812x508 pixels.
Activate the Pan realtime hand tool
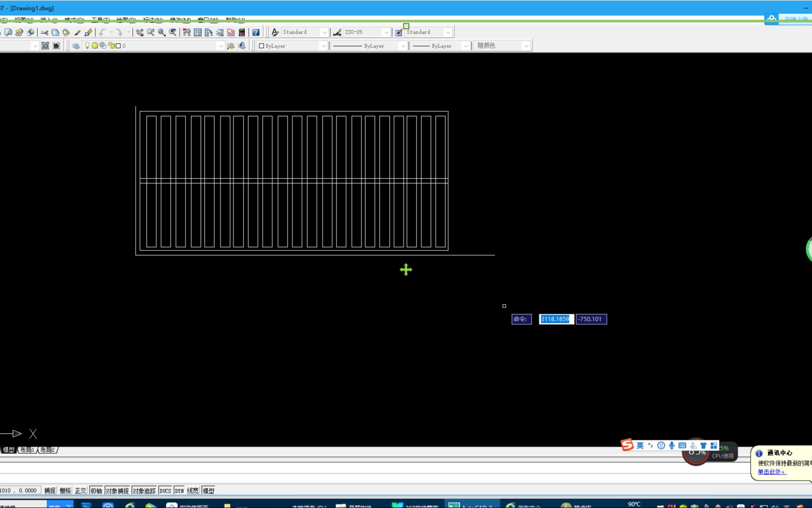pos(139,32)
